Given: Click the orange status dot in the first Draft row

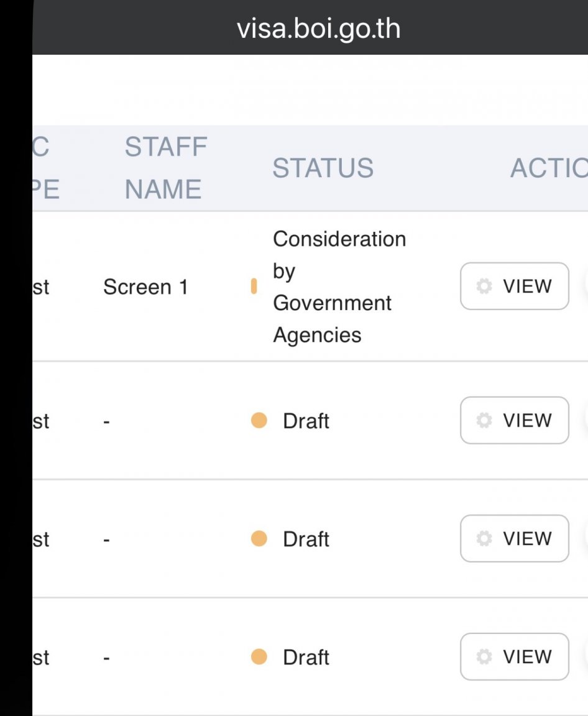Looking at the screenshot, I should [x=259, y=421].
